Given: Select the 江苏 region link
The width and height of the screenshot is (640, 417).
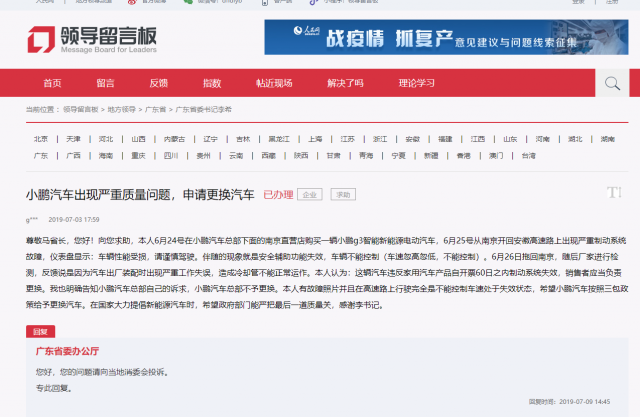Looking at the screenshot, I should point(348,139).
